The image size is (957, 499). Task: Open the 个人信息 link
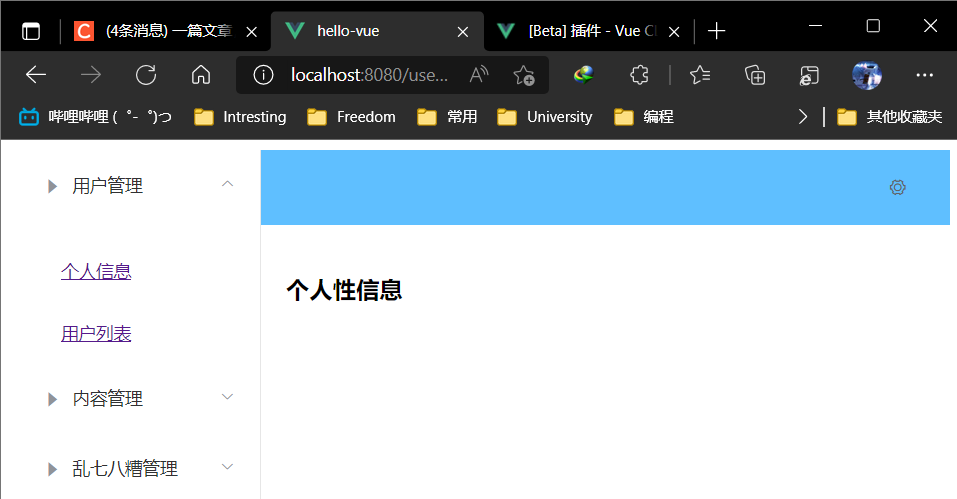[96, 271]
